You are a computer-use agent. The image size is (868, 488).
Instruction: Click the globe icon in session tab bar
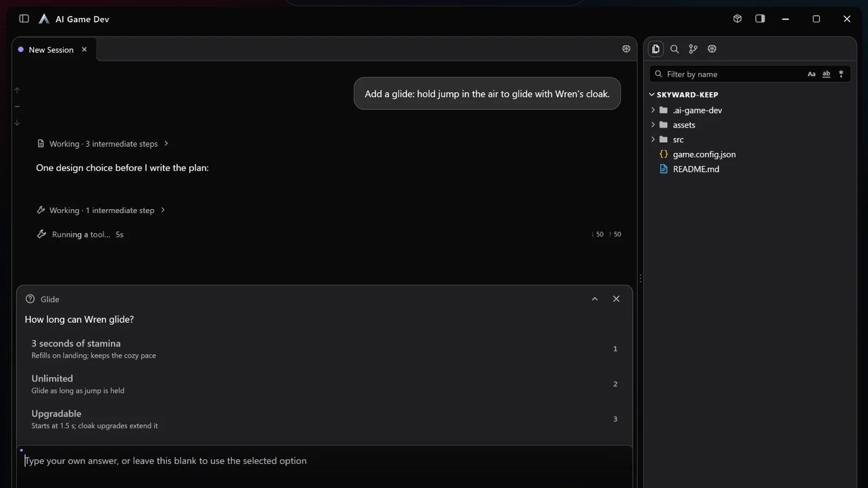point(626,49)
